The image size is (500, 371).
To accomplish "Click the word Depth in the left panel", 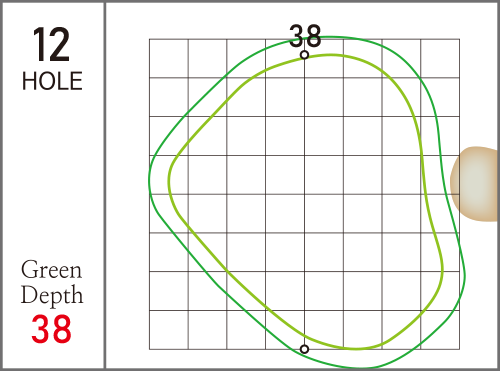I will pos(52,295).
